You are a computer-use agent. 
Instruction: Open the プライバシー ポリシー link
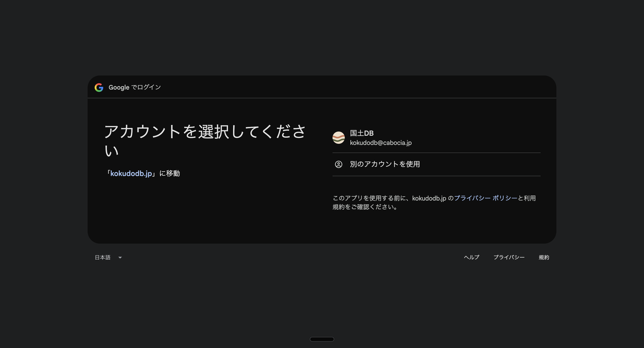[486, 198]
